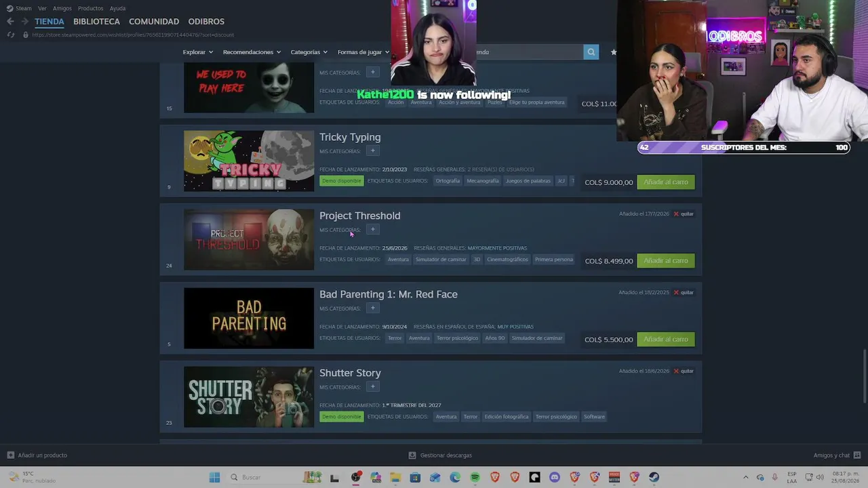
Task: Go forward with the Steam forward arrow
Action: pyautogui.click(x=25, y=22)
